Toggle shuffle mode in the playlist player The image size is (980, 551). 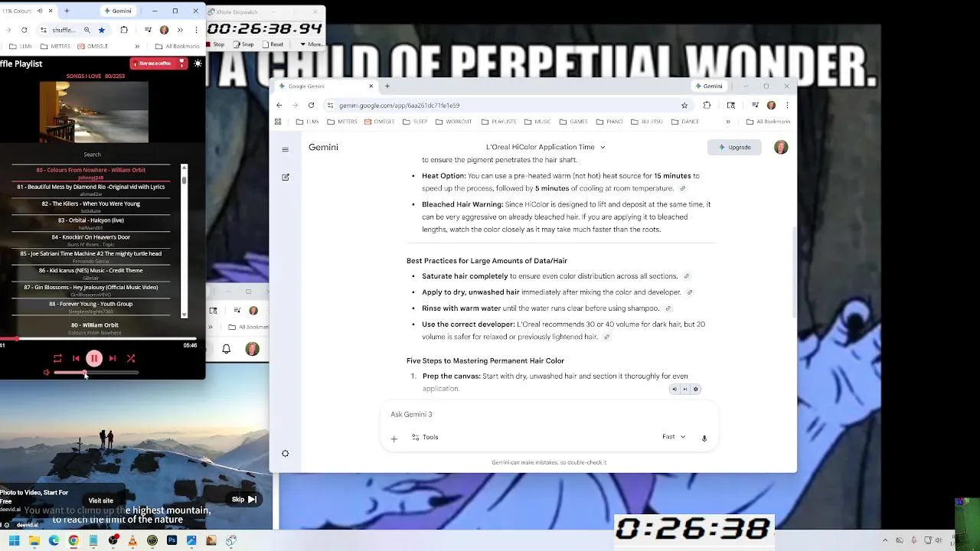click(x=131, y=358)
